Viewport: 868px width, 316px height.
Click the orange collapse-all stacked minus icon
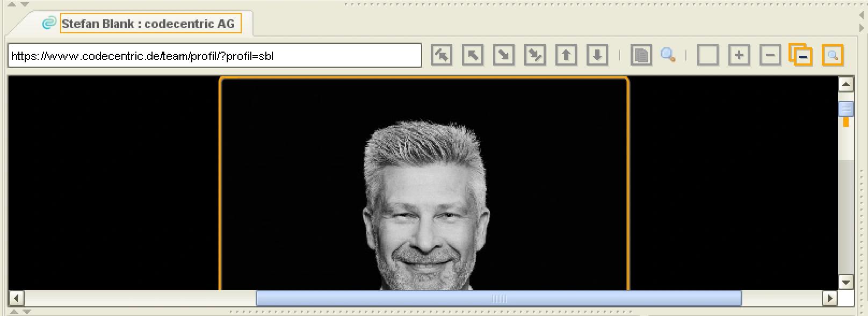[x=801, y=55]
